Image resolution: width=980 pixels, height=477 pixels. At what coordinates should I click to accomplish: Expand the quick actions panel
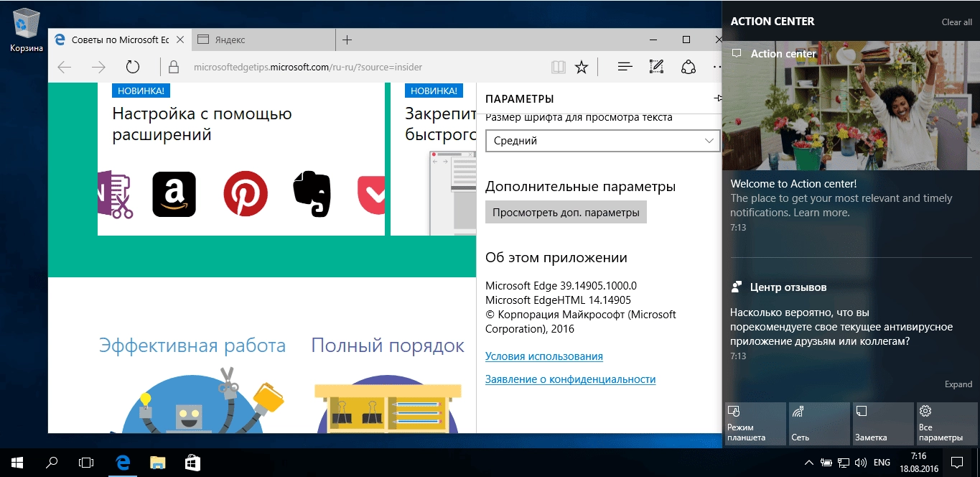[958, 384]
